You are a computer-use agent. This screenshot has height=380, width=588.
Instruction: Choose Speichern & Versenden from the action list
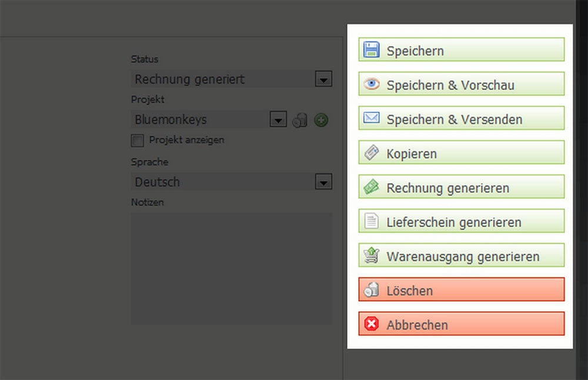point(461,118)
